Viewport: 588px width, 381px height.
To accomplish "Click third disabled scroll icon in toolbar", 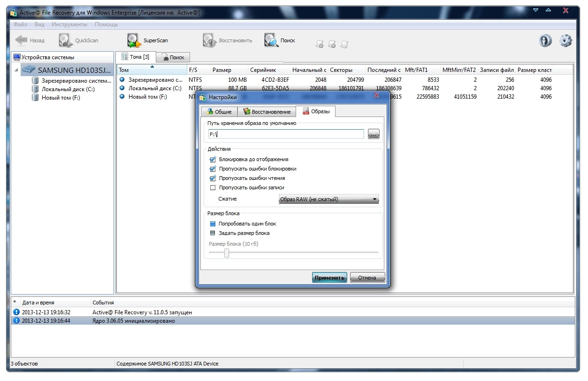I will tap(344, 44).
